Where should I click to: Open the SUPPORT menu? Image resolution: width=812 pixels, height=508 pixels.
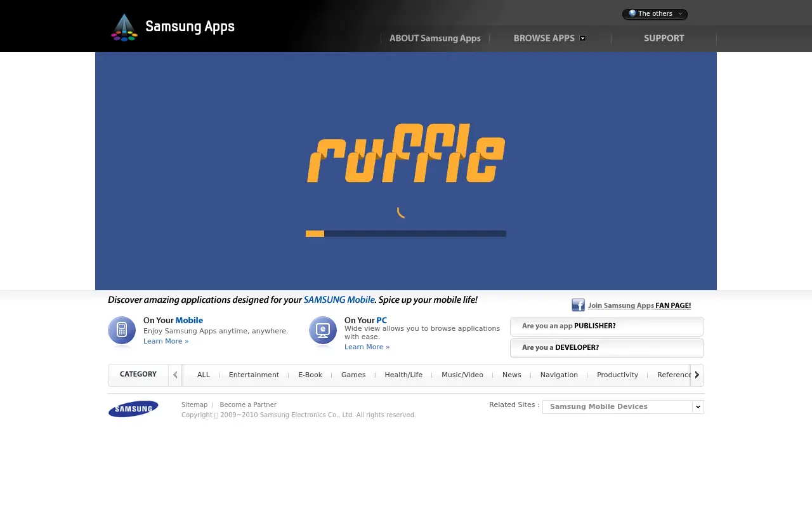pyautogui.click(x=664, y=38)
